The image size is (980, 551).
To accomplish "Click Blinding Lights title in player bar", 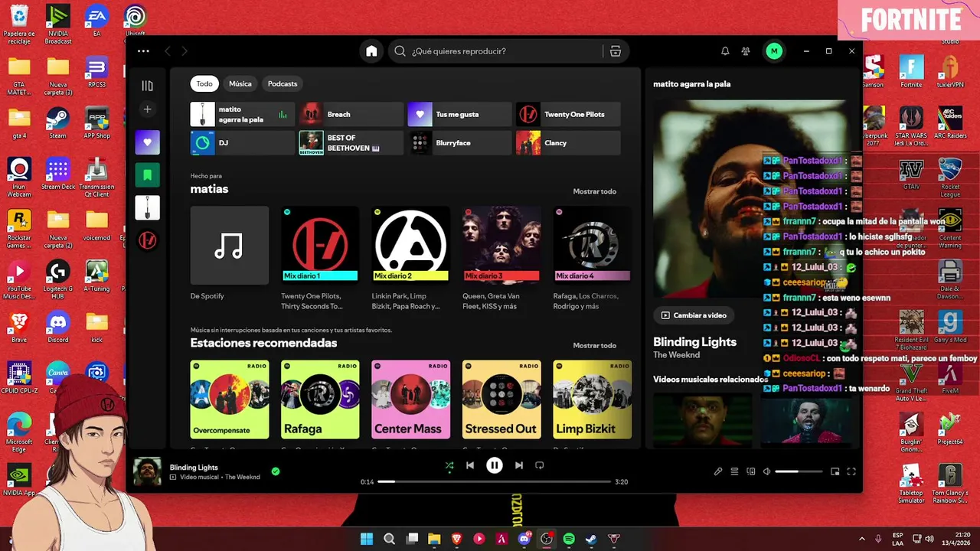I will (x=194, y=467).
